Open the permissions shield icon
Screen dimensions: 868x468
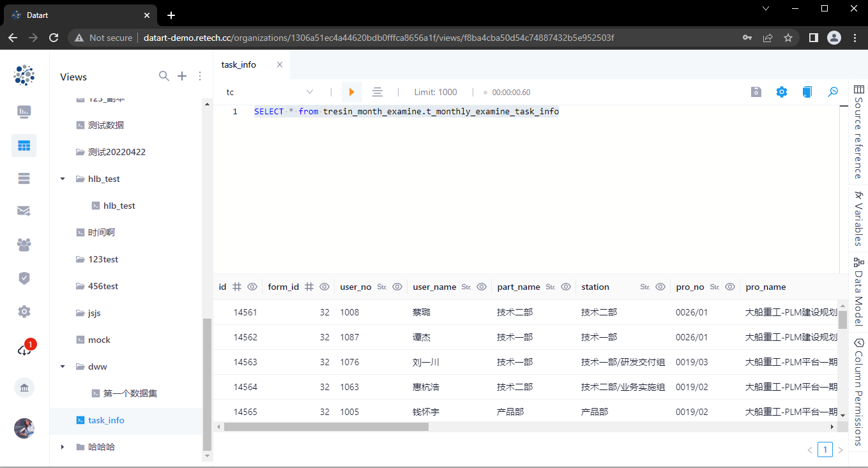[x=24, y=278]
